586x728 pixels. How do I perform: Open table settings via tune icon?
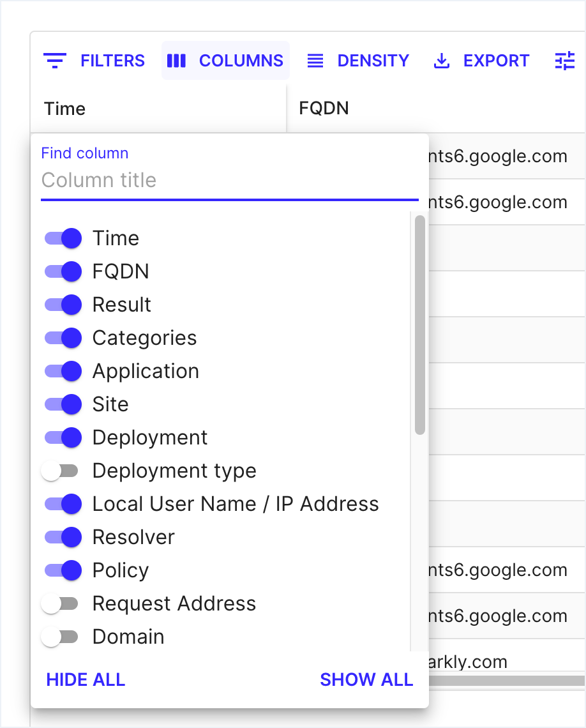(566, 60)
